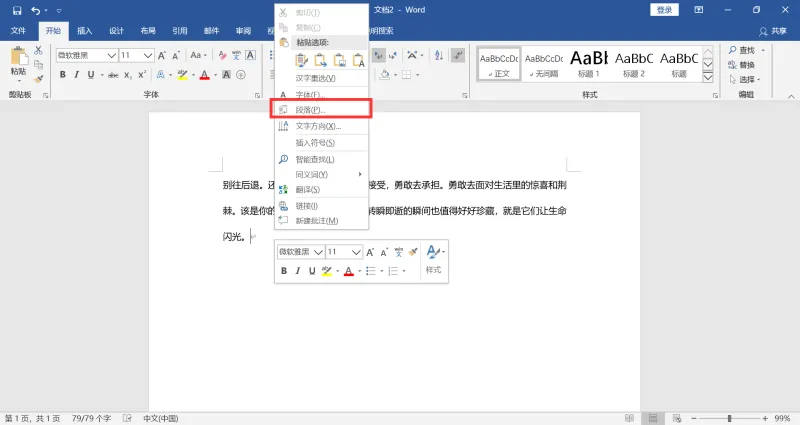800x425 pixels.
Task: Click the paragraph shading paint bucket icon
Action: point(385,74)
